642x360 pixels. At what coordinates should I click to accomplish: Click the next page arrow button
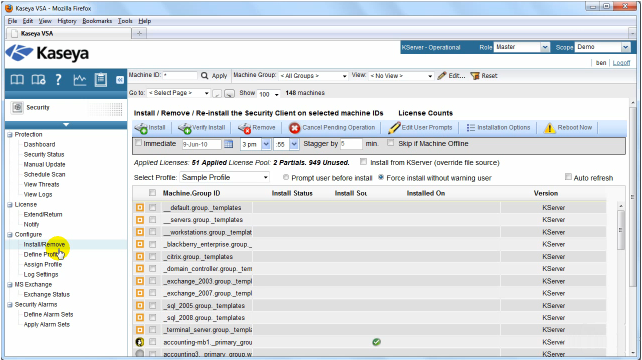[x=230, y=94]
